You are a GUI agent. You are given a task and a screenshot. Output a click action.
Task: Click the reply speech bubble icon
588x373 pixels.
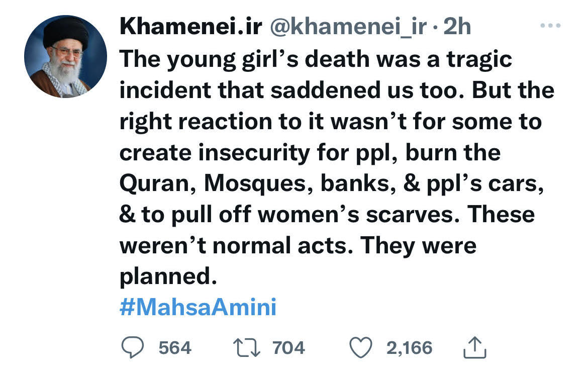[x=132, y=347]
